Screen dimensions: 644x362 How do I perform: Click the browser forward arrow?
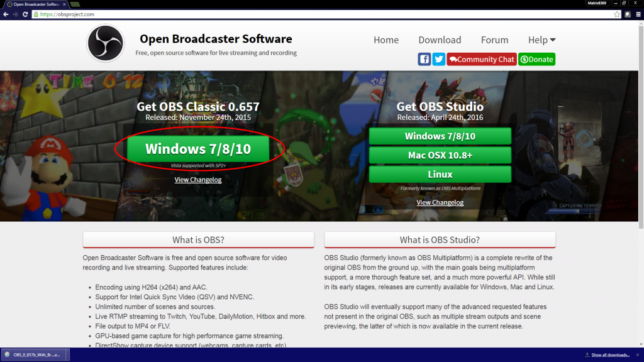[x=16, y=14]
